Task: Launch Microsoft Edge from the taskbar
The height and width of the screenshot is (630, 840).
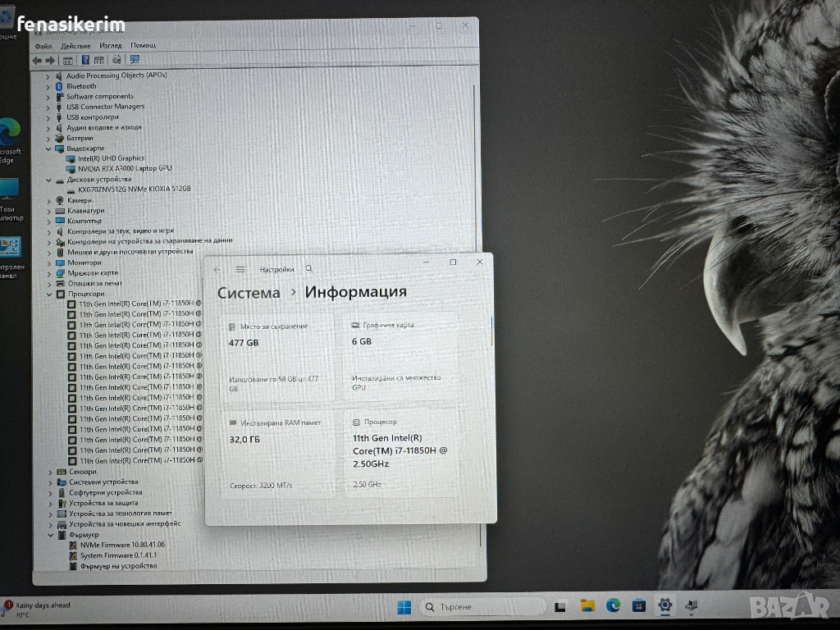Action: 613,606
